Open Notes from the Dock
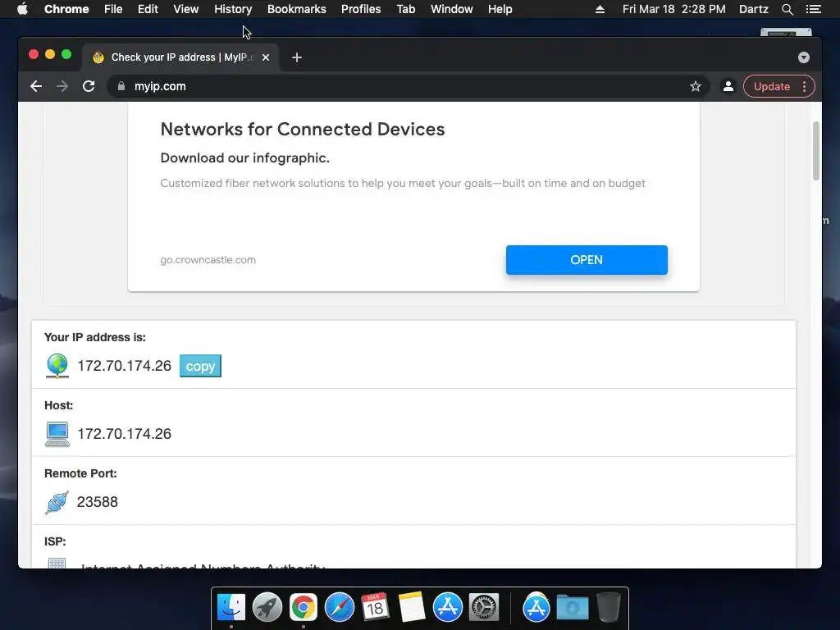 coord(412,608)
